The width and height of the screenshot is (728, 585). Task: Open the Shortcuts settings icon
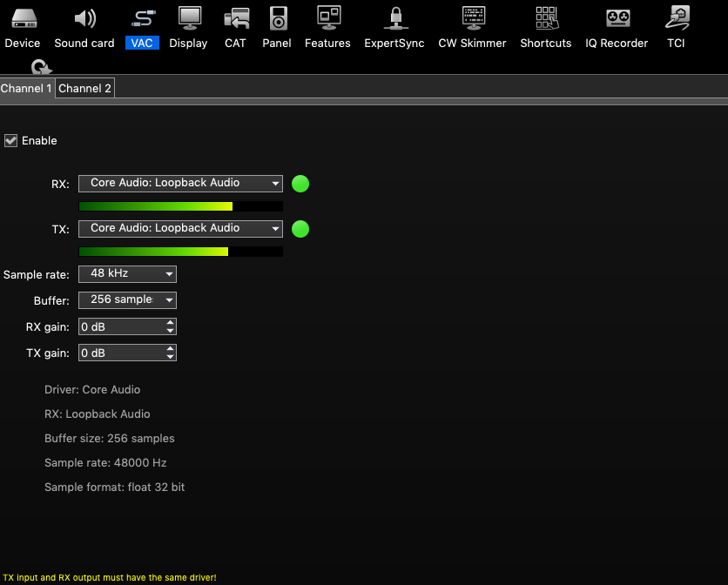pyautogui.click(x=546, y=18)
